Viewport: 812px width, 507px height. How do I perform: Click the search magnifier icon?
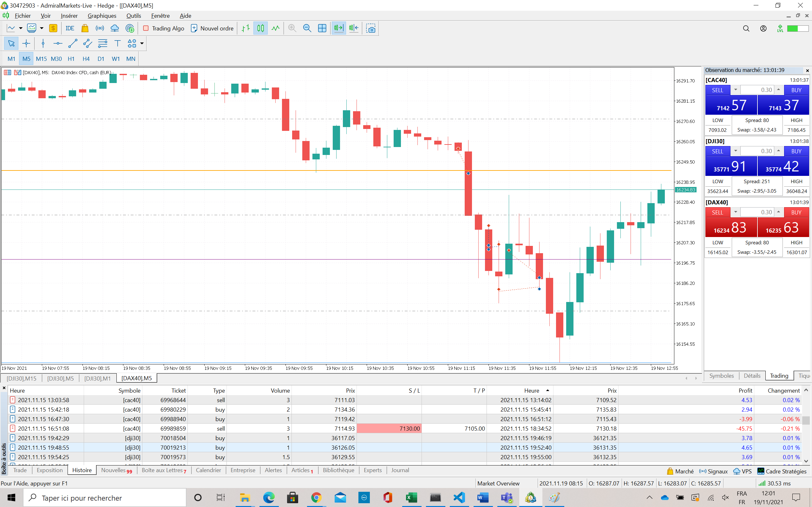(746, 29)
